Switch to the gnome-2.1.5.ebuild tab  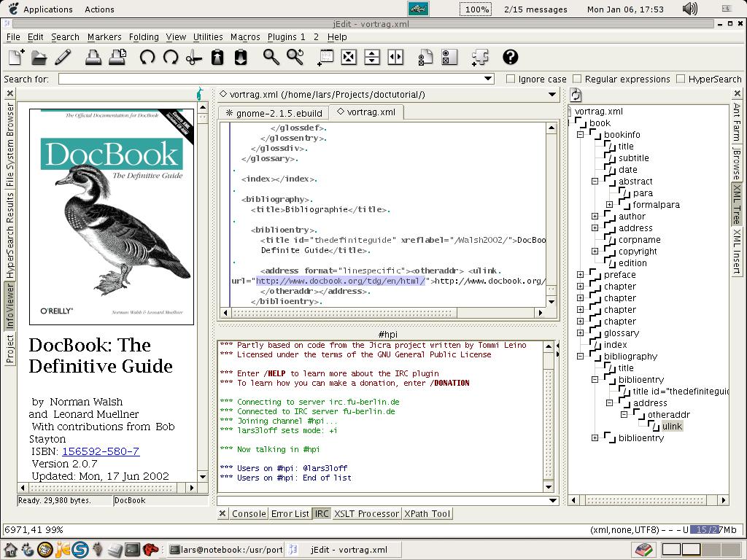[274, 112]
